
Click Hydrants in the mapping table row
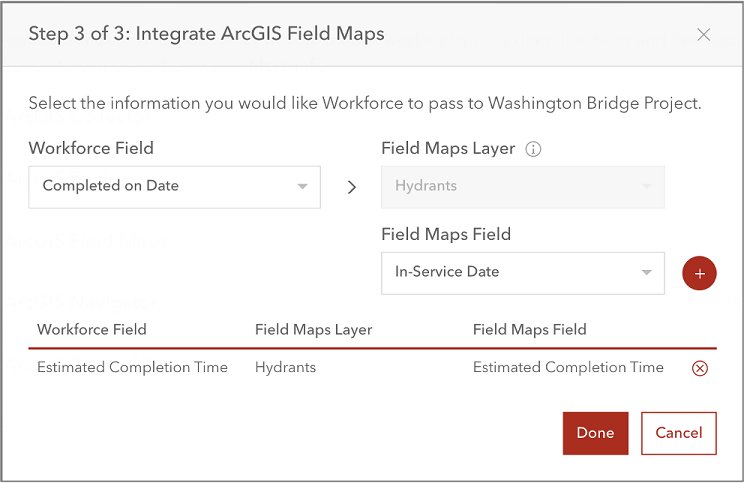click(x=285, y=367)
